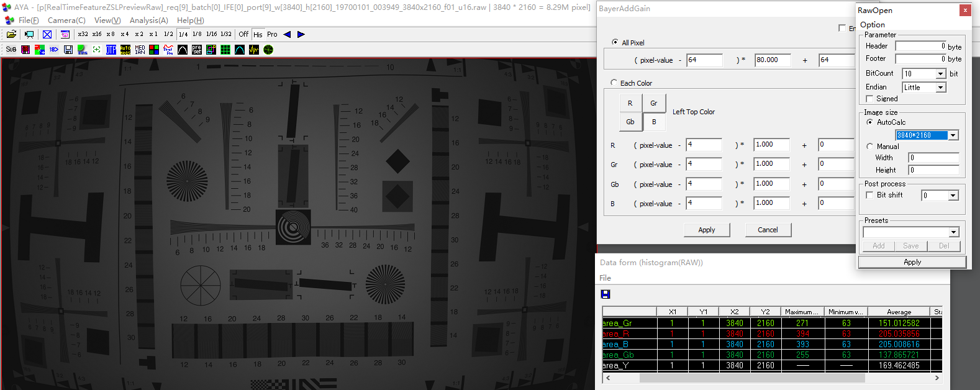Viewport: 980px width, 390px height.
Task: Click Cancel in BayerAddGain dialog
Action: [x=768, y=230]
